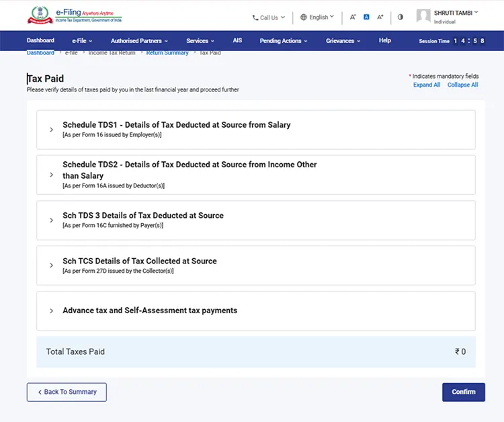The width and height of the screenshot is (504, 422).
Task: Click the globe language icon
Action: [304, 17]
